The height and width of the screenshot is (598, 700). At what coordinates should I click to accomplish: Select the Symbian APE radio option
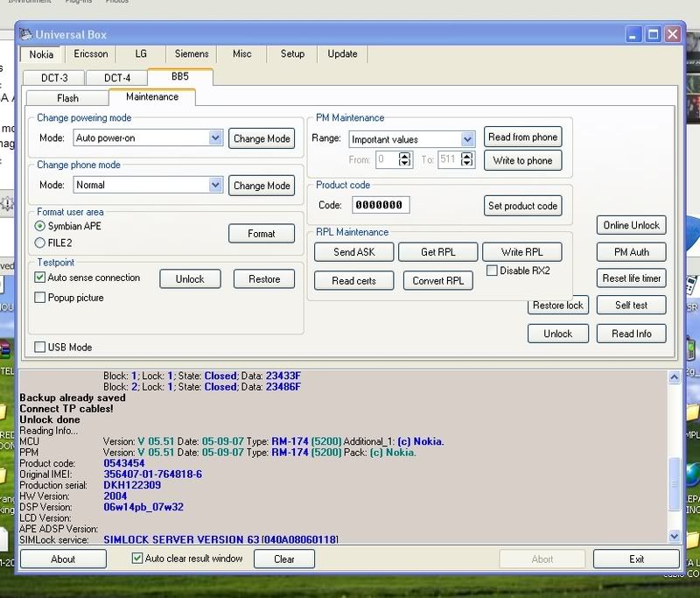tap(39, 226)
